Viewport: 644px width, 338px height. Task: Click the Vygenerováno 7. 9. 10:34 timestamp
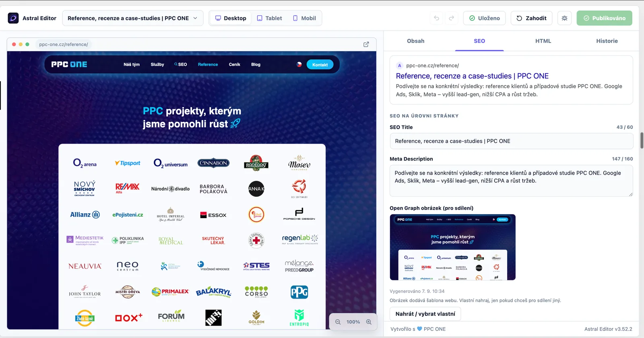coord(417,291)
